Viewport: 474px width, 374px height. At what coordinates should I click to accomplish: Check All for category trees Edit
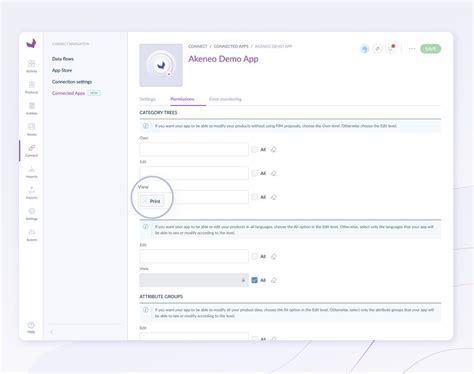254,173
